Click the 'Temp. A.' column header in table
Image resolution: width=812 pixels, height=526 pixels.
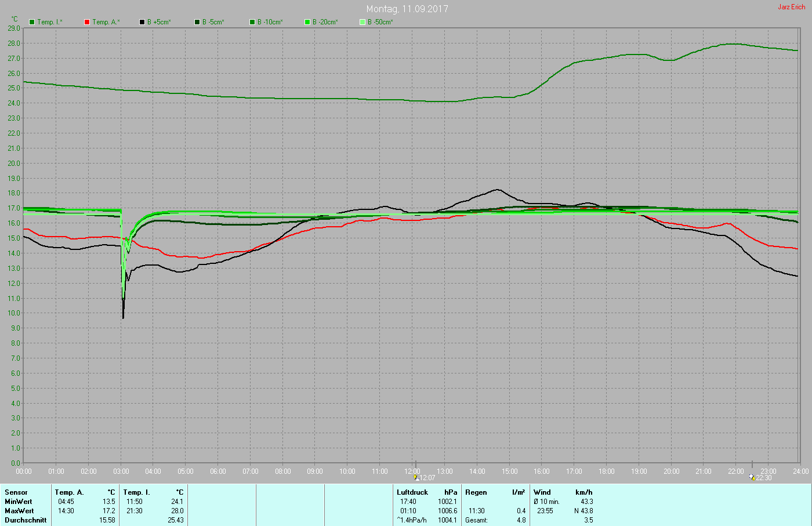(x=69, y=492)
